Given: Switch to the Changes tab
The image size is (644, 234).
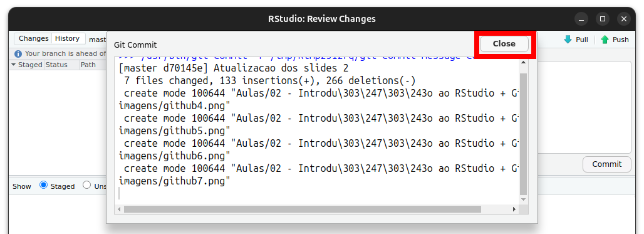Looking at the screenshot, I should point(33,39).
